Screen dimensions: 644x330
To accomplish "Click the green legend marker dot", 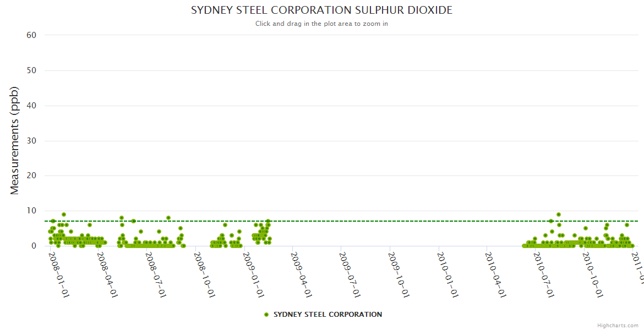I will (266, 315).
